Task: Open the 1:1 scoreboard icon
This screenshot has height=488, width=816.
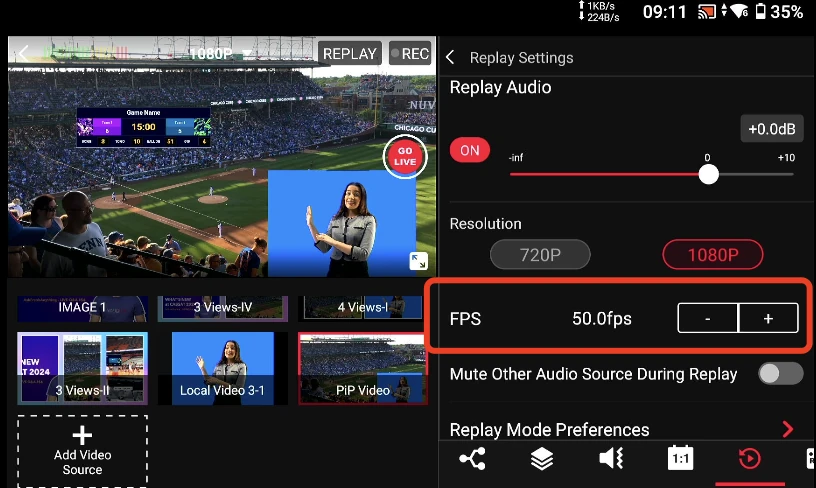Action: click(x=680, y=459)
